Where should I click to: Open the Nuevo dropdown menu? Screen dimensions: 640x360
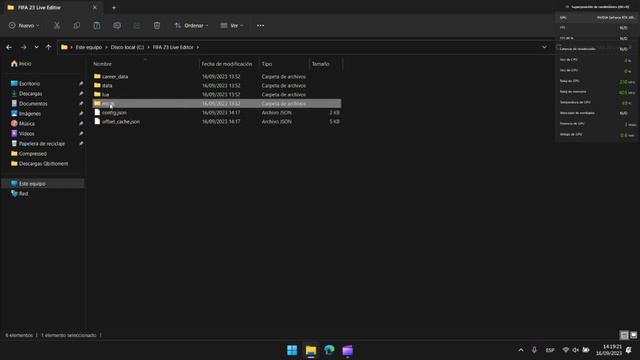pos(24,25)
